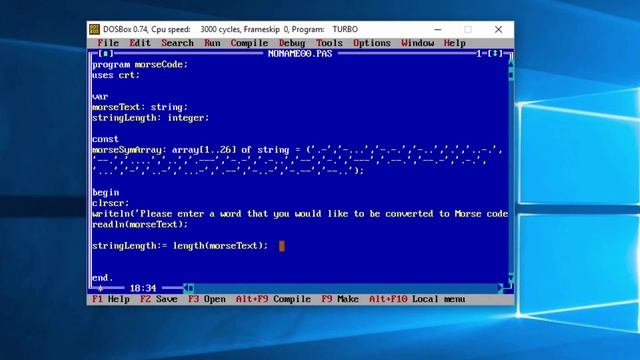Click the horizontal scrollbar left arrow
640x360 pixels.
(x=185, y=288)
